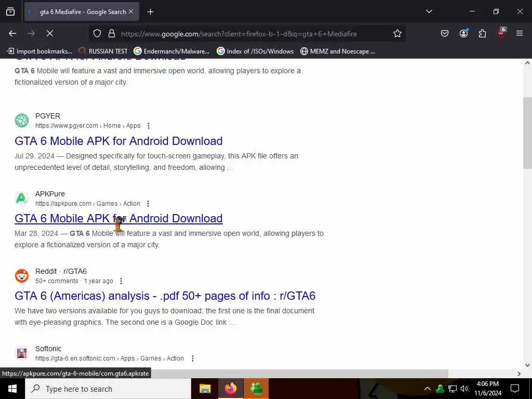Click the scroll down arrow
Screen dimensions: 532x399
(x=527, y=365)
